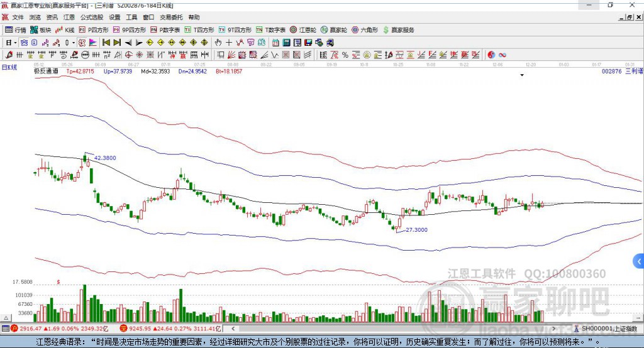Switch to K线 chart view
Image resolution: width=644 pixels, height=348 pixels.
pyautogui.click(x=65, y=30)
